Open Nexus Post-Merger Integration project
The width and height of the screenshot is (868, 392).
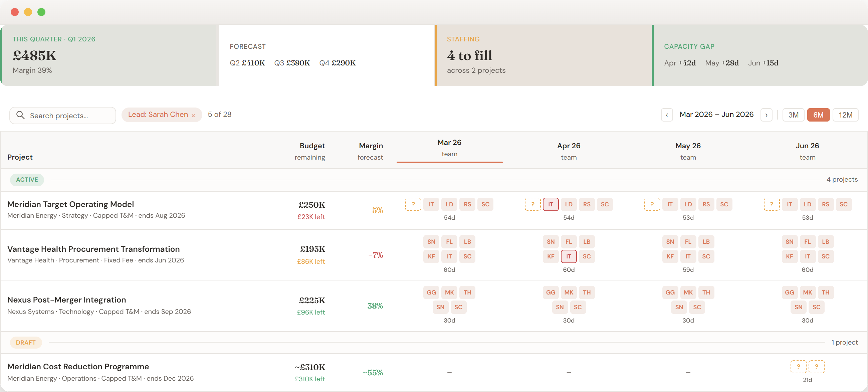pos(66,300)
